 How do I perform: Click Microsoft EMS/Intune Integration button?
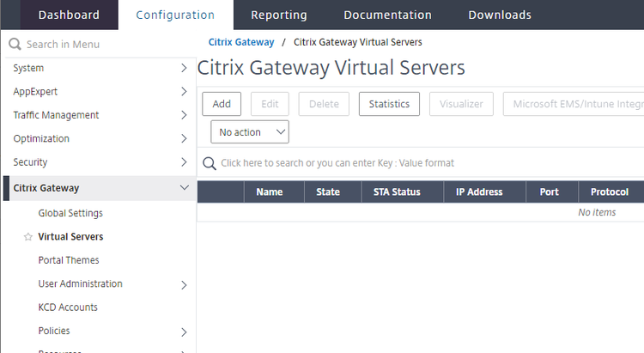click(574, 104)
